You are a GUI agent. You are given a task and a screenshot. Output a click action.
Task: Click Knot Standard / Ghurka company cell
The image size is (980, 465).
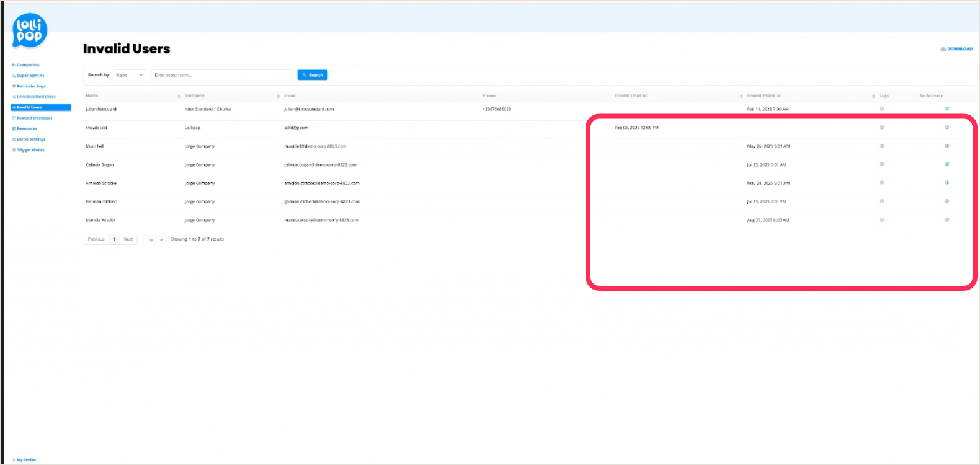pos(208,109)
